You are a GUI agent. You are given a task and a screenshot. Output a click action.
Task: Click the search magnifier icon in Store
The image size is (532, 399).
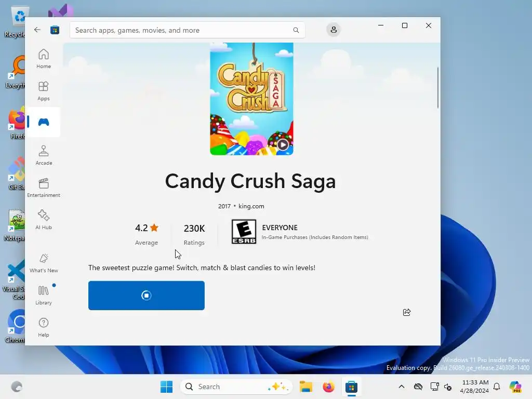(x=296, y=30)
